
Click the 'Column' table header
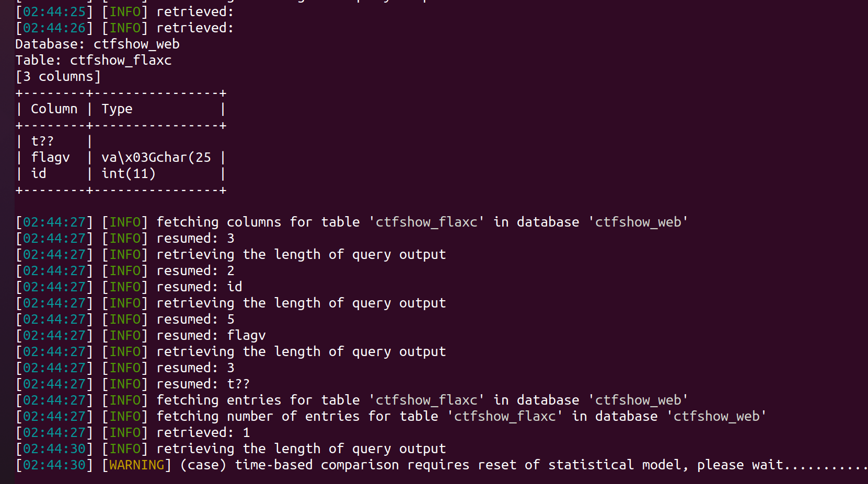coord(54,109)
